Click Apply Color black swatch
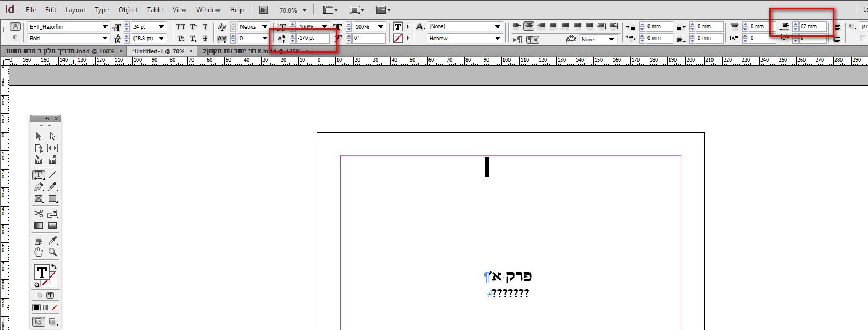Image resolution: width=868 pixels, height=330 pixels. (36, 307)
